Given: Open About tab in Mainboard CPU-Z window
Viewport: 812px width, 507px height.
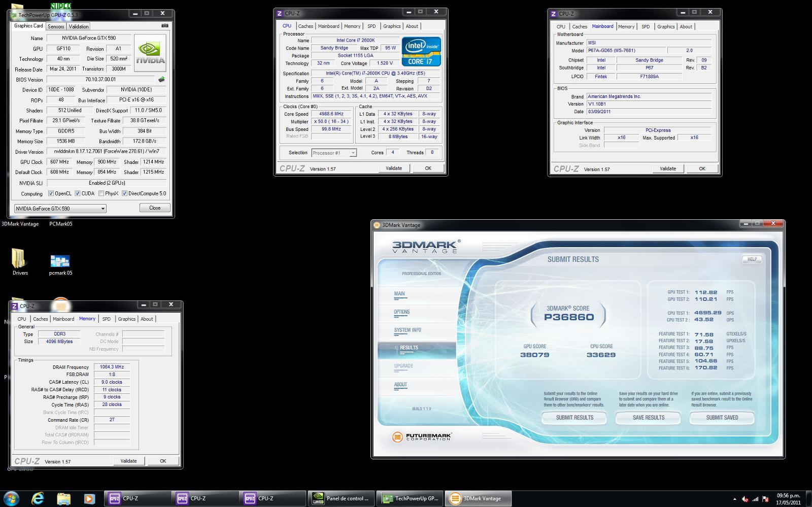Looking at the screenshot, I should [686, 26].
